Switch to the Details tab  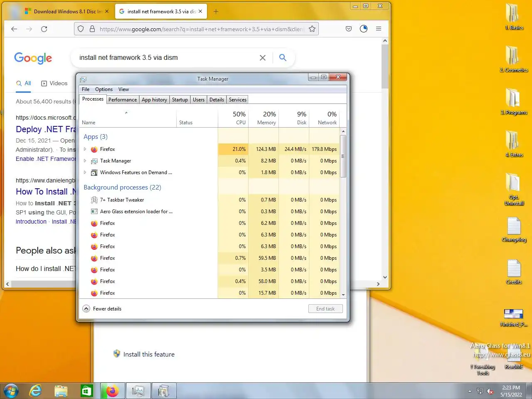(217, 100)
